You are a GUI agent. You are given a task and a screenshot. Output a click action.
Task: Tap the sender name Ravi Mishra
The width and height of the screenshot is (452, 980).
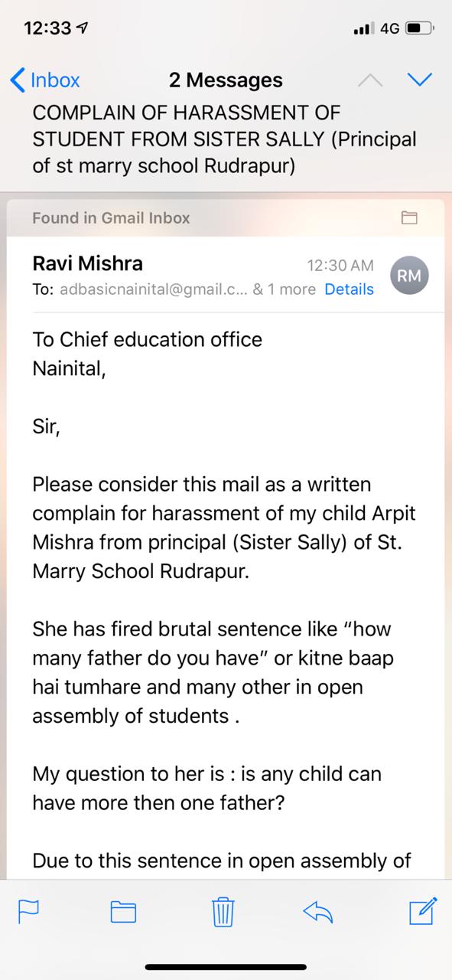coord(87,263)
